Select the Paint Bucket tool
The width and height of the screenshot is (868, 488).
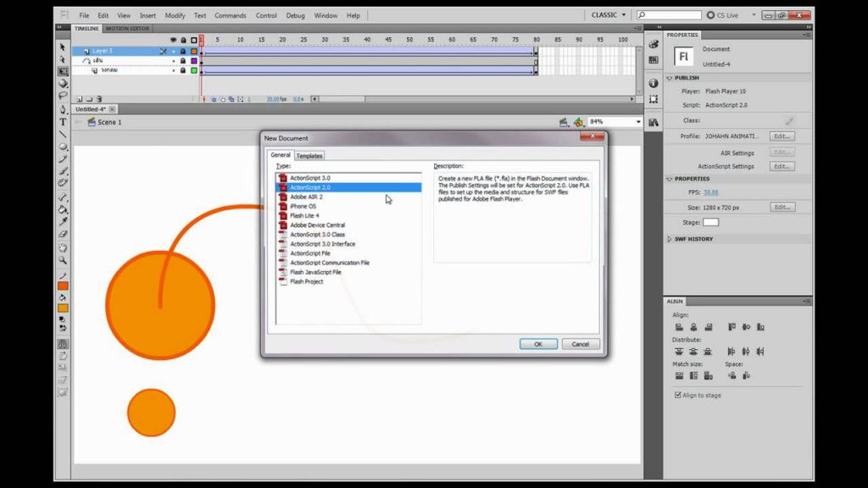63,209
